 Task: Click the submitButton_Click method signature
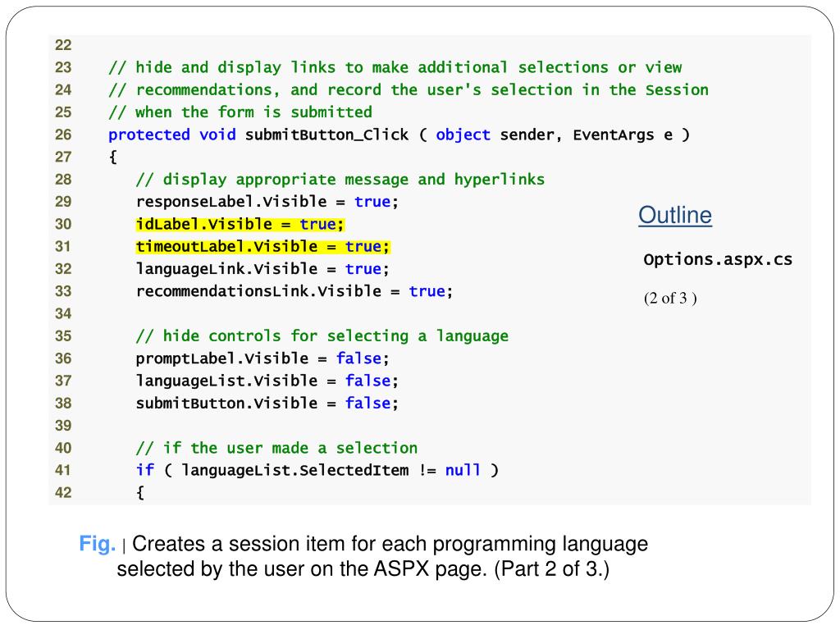tap(399, 135)
